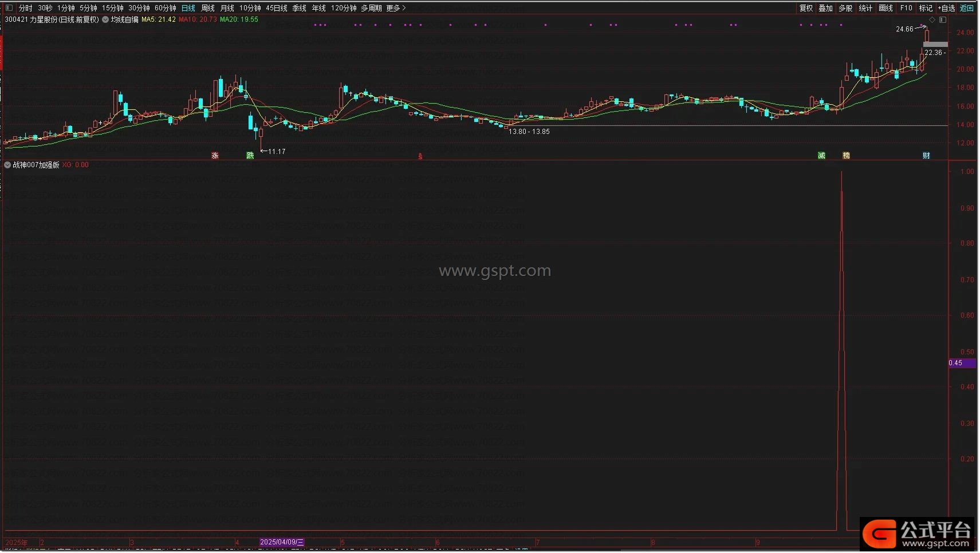
Task: Click the 返回 back button
Action: coord(967,8)
